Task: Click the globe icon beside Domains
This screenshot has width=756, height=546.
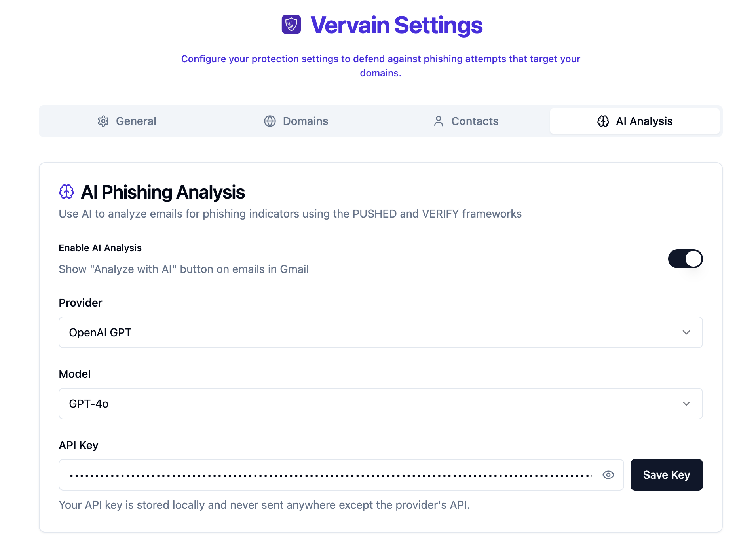Action: pyautogui.click(x=270, y=121)
